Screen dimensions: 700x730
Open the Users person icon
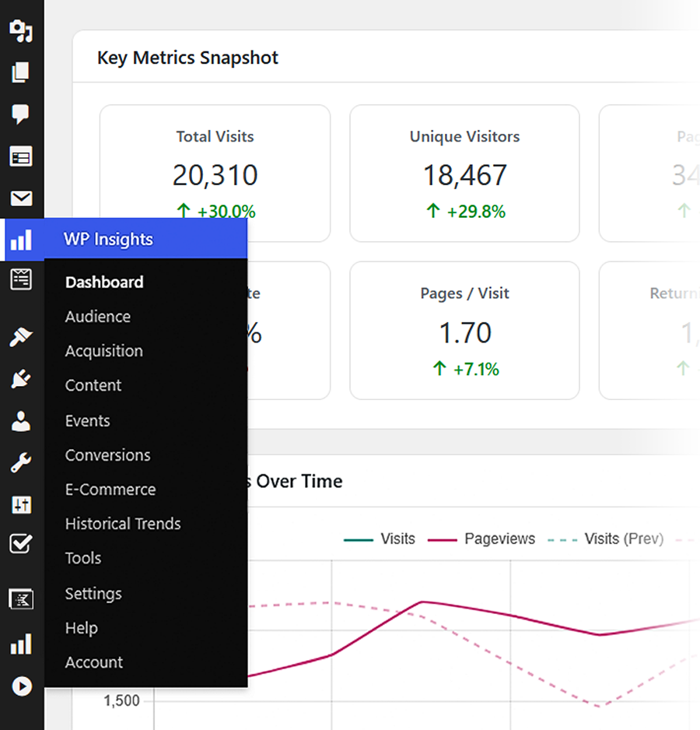[x=21, y=421]
